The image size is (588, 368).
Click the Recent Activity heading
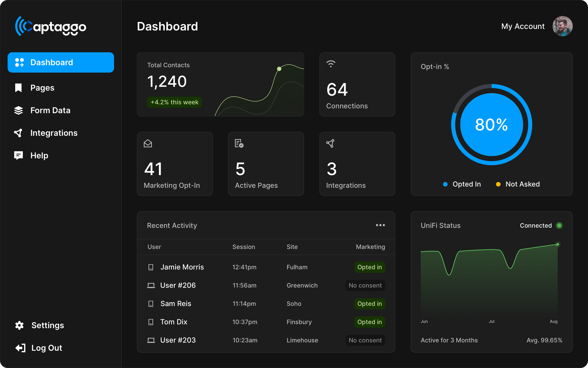[172, 226]
